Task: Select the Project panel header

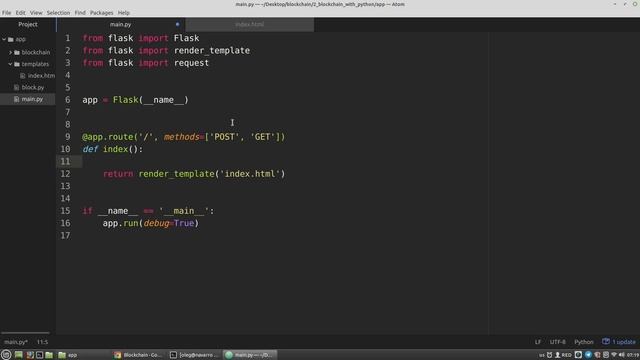Action: (x=28, y=24)
